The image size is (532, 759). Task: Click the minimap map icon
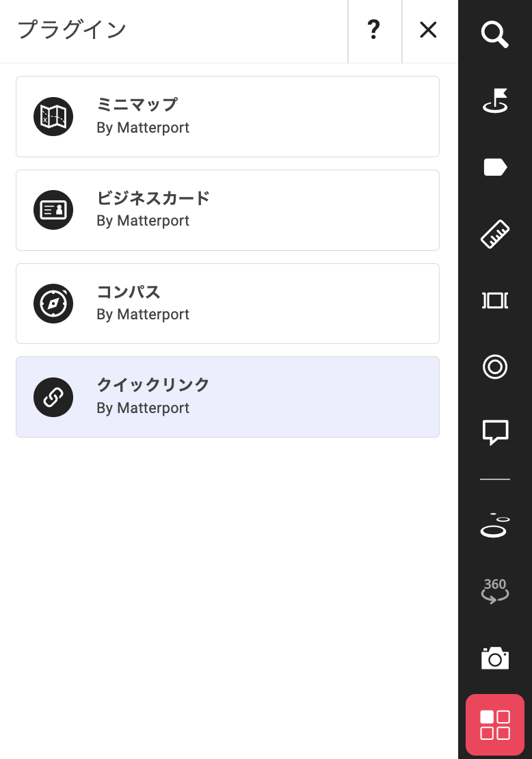(53, 117)
